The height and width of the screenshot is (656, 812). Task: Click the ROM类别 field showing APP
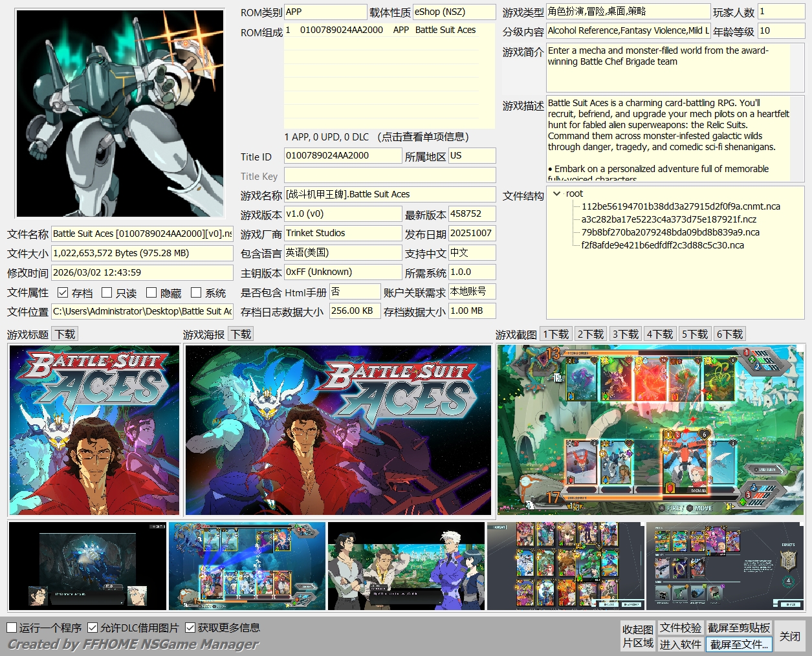pyautogui.click(x=325, y=12)
